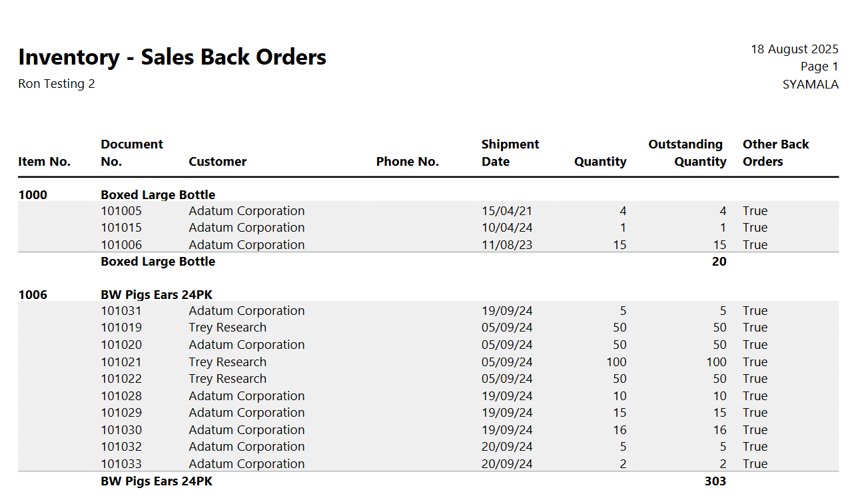Click item number 1006
The width and height of the screenshot is (868, 498).
(x=33, y=295)
